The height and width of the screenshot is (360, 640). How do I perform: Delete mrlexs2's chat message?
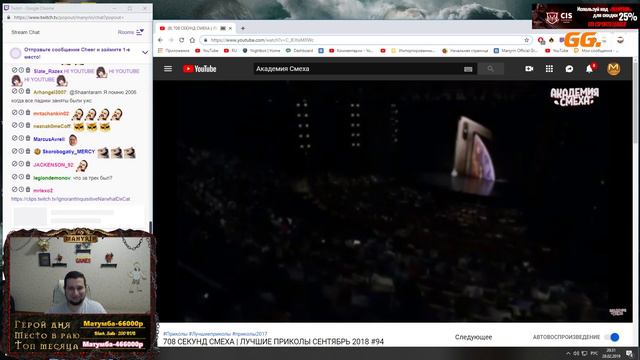coord(28,189)
